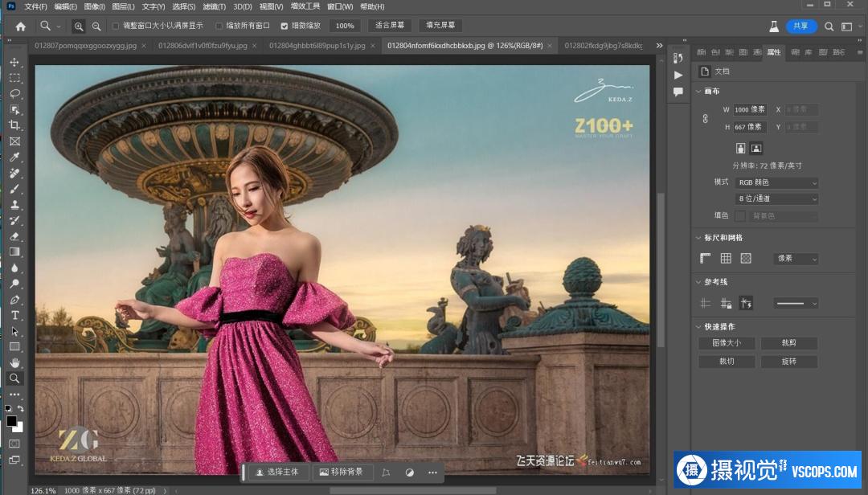Uncheck the scrubby zoom checkbox
Screen dimensions: 868x495
(284, 26)
